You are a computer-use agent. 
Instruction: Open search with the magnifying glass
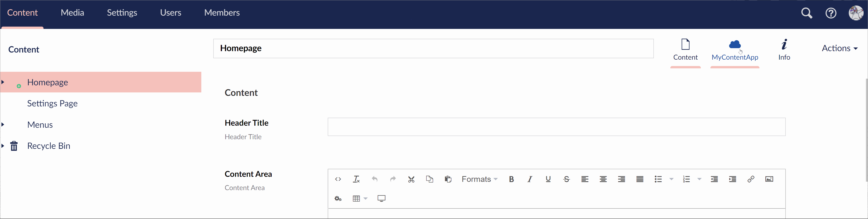point(807,13)
